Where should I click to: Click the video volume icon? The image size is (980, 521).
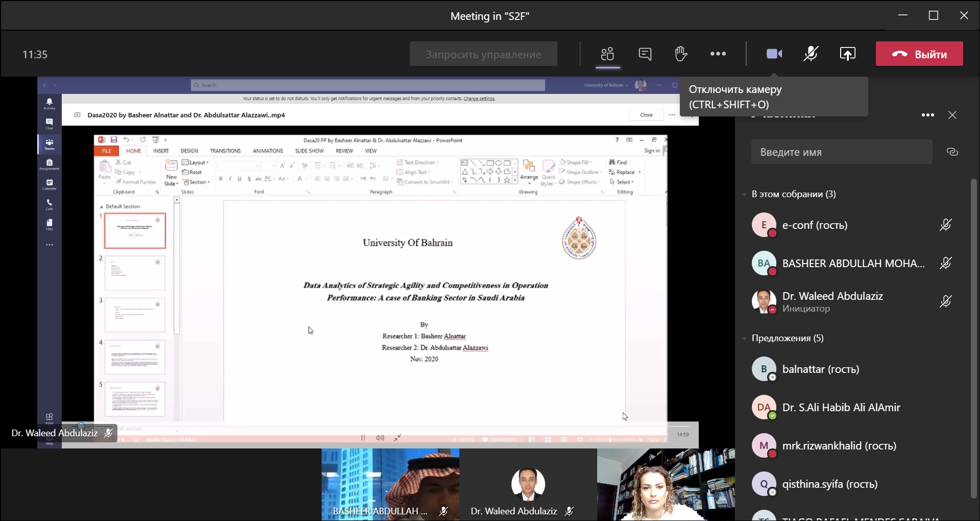[x=380, y=438]
